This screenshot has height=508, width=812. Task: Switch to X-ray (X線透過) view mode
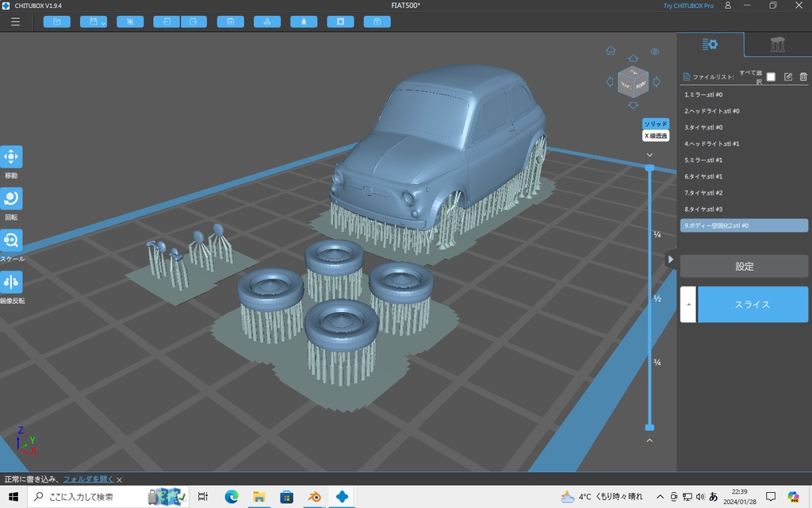(x=656, y=136)
